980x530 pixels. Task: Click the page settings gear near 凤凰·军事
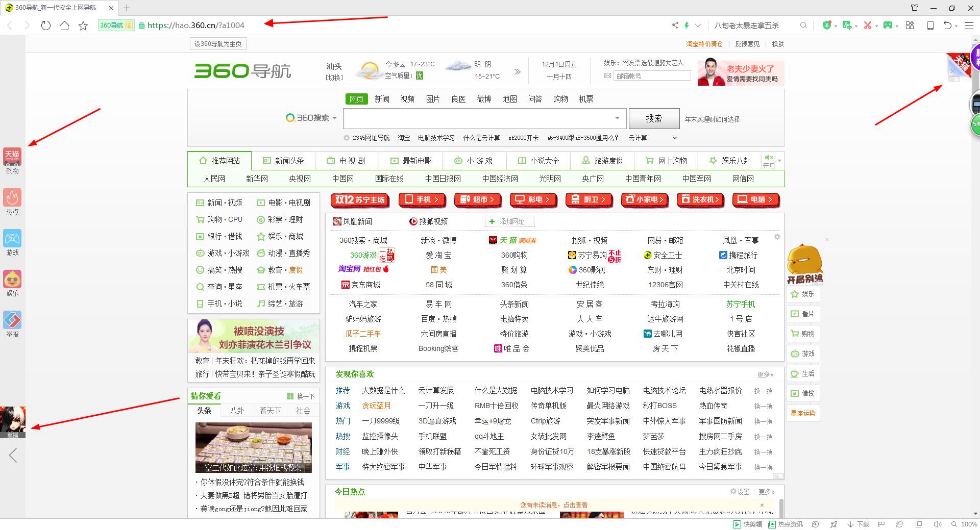pos(777,237)
